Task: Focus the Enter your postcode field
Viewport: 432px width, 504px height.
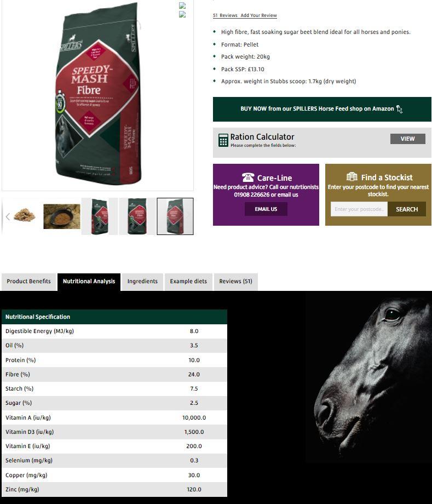Action: (359, 209)
